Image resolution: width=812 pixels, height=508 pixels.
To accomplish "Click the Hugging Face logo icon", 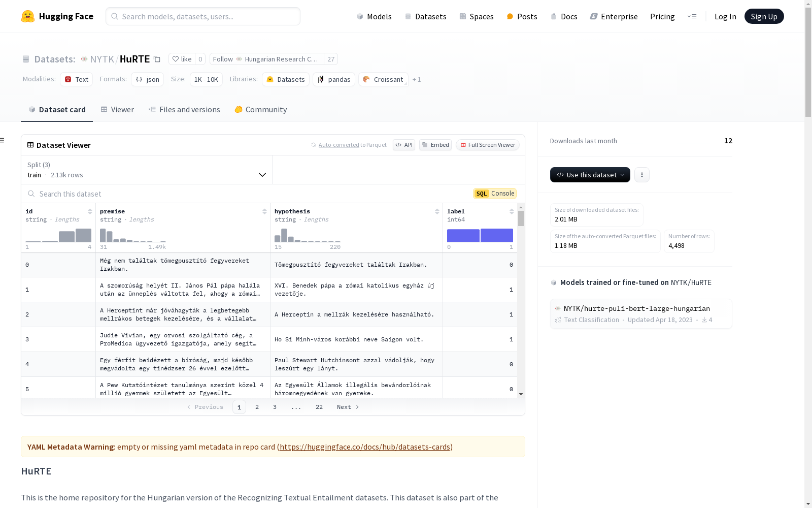I will [x=28, y=16].
